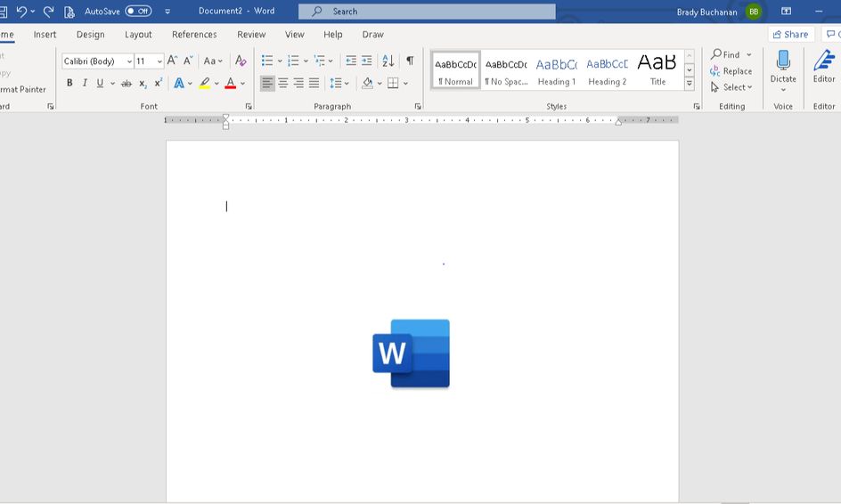Click Justify alignment icon

[314, 83]
